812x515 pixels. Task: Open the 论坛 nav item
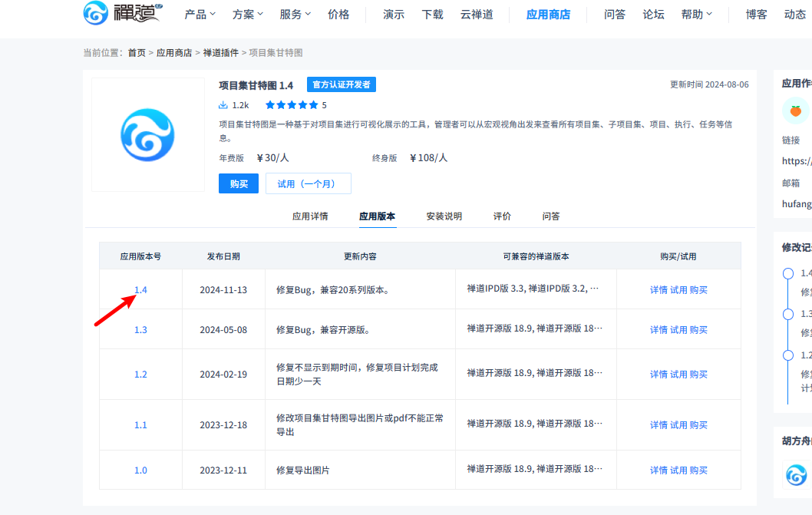654,15
